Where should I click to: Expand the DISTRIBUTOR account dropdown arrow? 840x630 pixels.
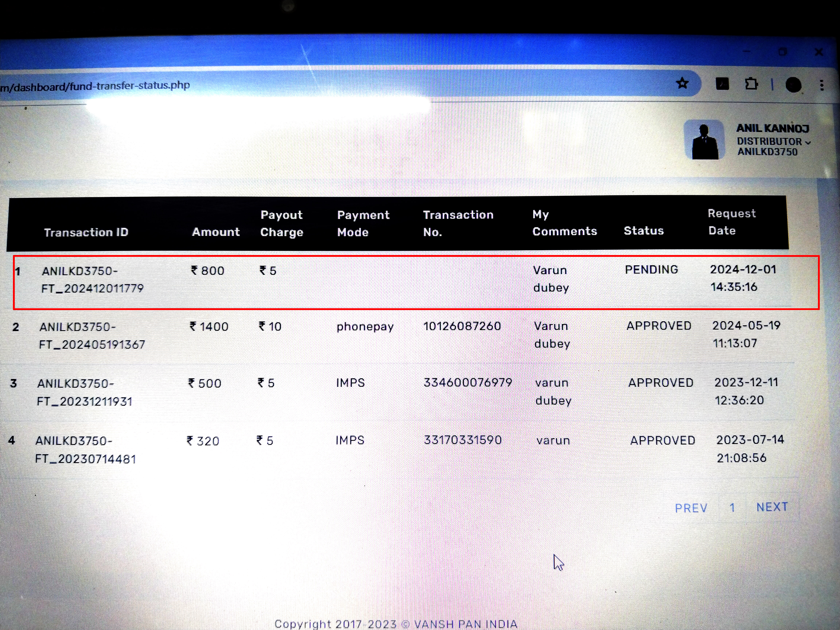click(x=808, y=143)
